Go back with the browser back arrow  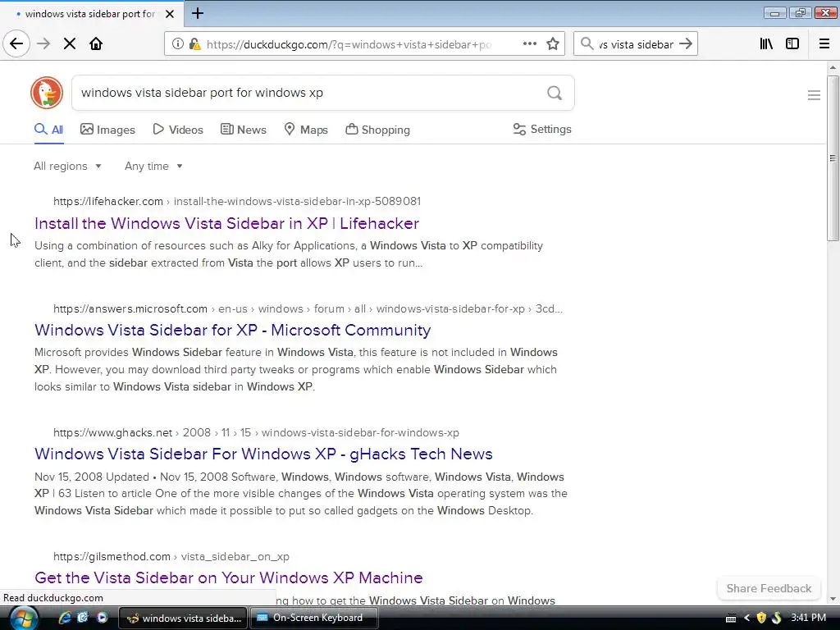16,44
